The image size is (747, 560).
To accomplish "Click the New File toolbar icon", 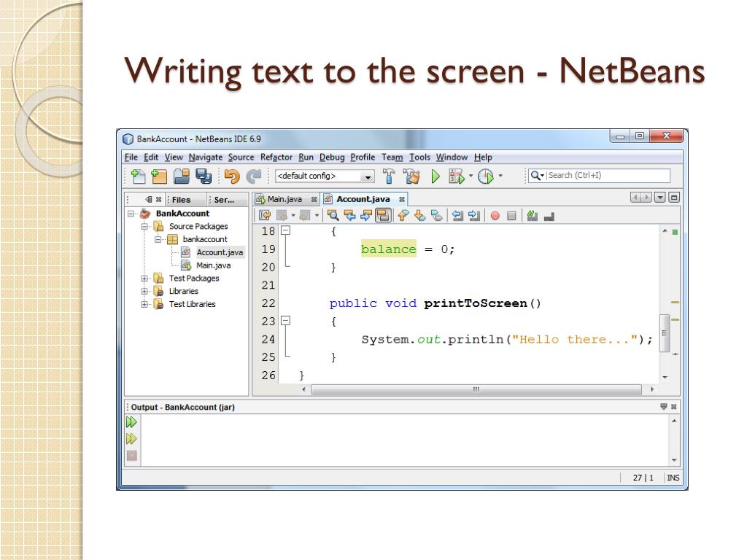I will [138, 176].
